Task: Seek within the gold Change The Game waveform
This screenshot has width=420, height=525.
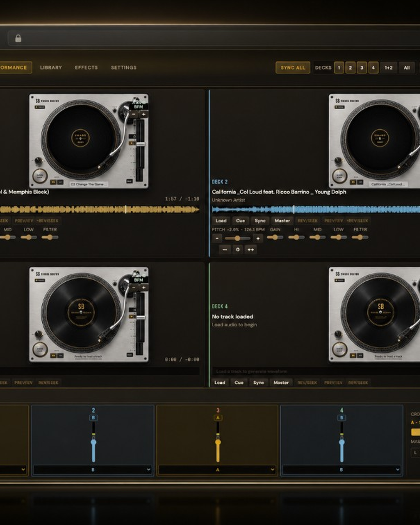Action: (x=100, y=209)
